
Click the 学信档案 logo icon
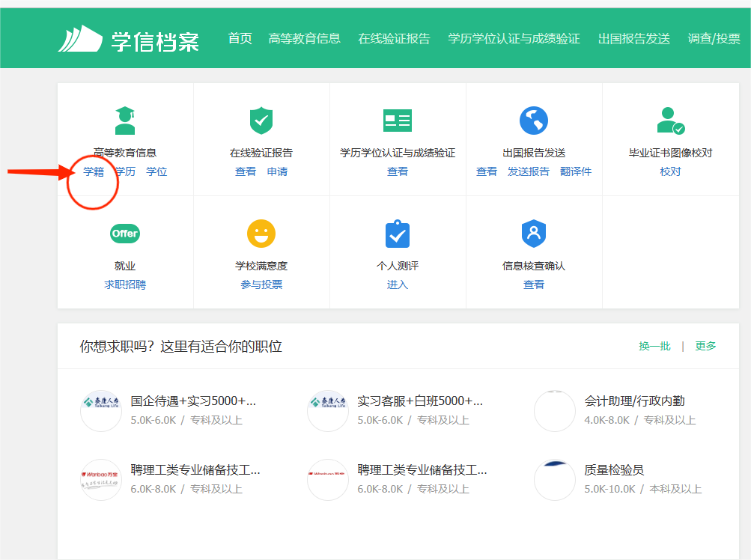(79, 39)
